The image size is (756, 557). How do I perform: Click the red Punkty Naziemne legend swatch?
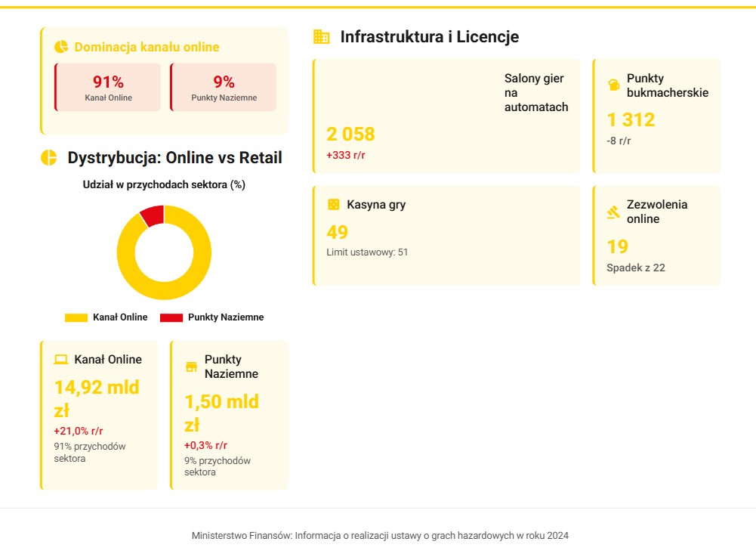click(171, 317)
